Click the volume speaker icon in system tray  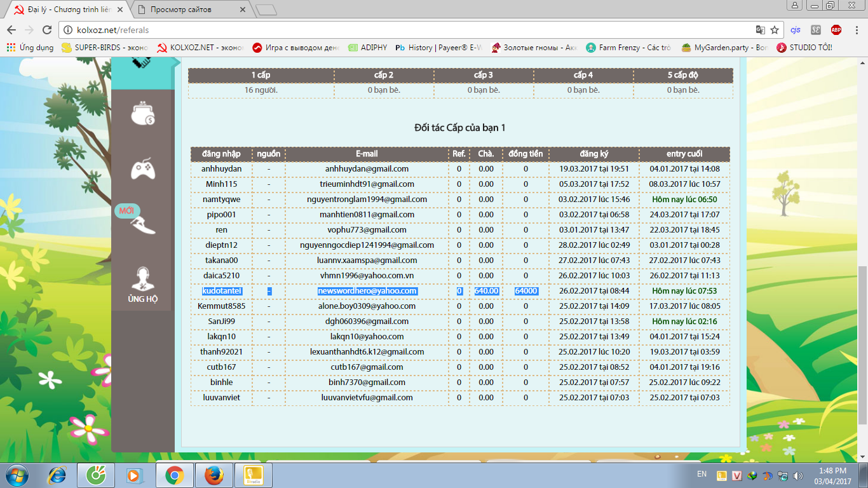point(797,475)
